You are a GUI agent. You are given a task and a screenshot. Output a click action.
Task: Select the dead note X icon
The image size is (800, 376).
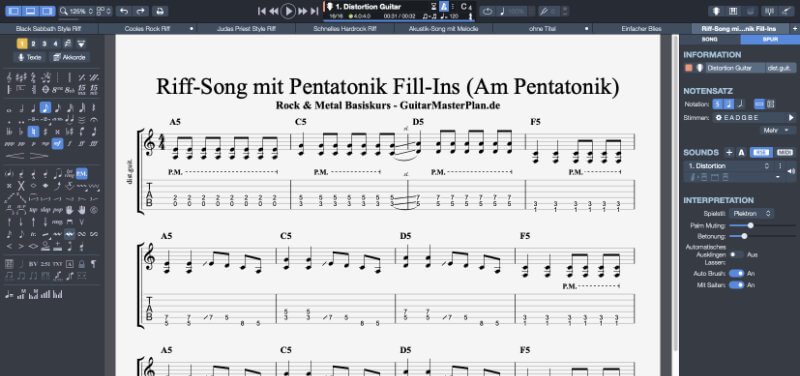point(21,186)
